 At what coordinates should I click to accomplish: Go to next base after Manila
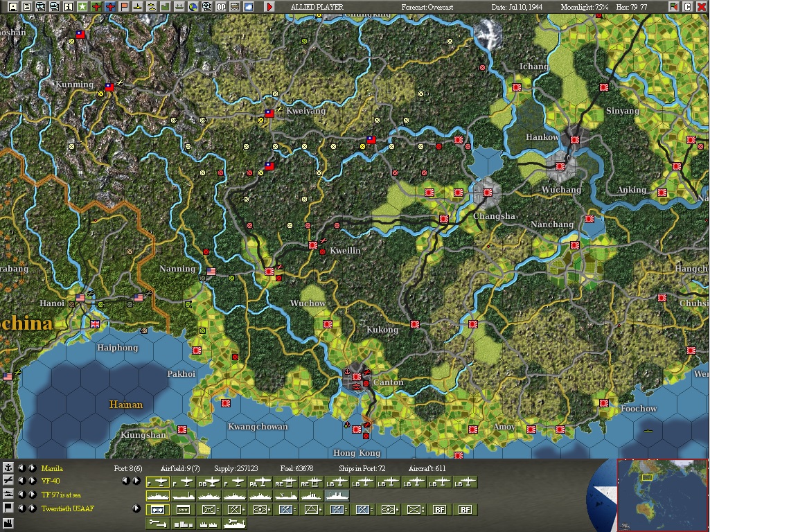[32, 468]
